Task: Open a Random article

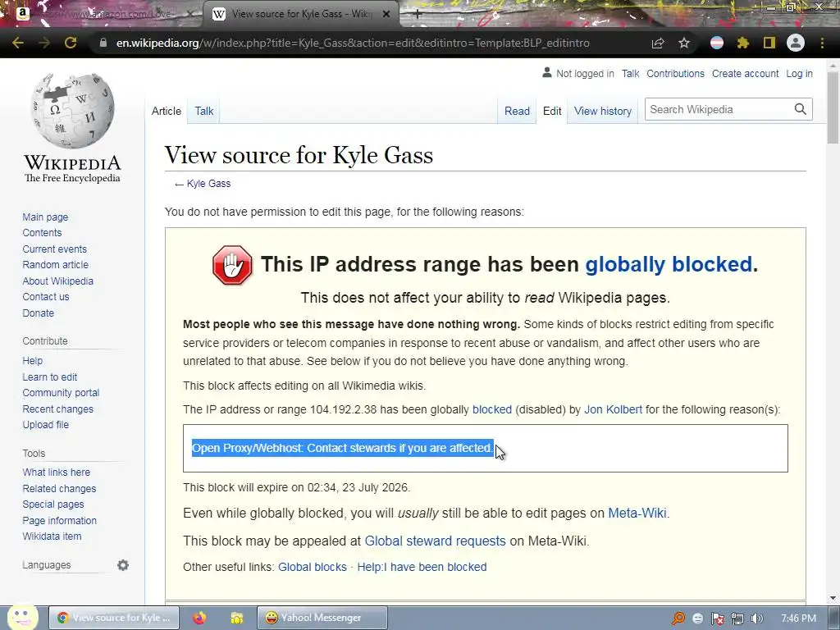Action: (55, 264)
